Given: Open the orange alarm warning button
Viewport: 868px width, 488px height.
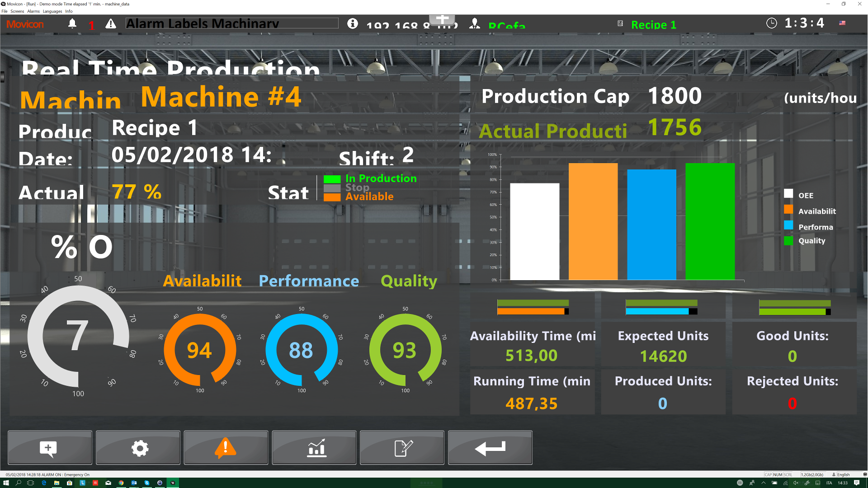Looking at the screenshot, I should click(226, 448).
